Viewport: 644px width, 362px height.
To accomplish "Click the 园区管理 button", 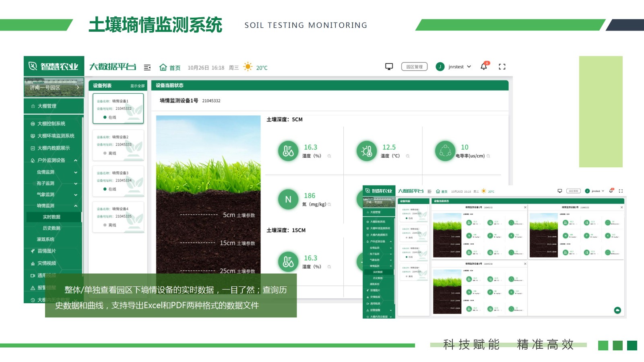I will pos(414,67).
